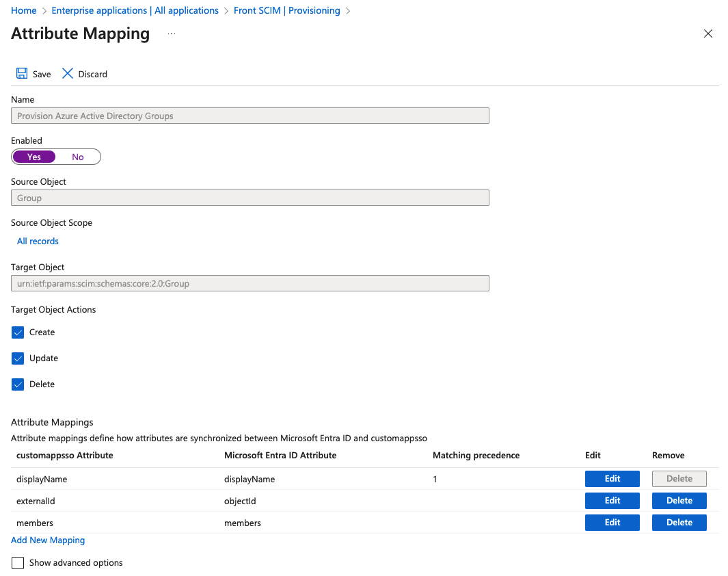Screen dimensions: 728x576
Task: Click the Discard X icon
Action: [68, 73]
